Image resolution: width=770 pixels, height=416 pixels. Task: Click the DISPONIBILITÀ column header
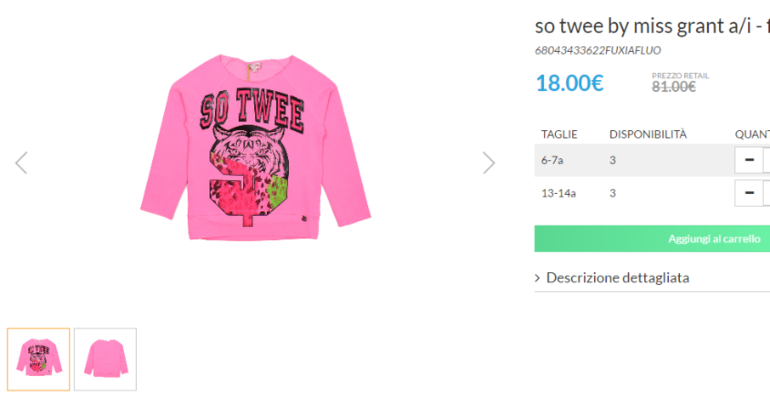648,133
